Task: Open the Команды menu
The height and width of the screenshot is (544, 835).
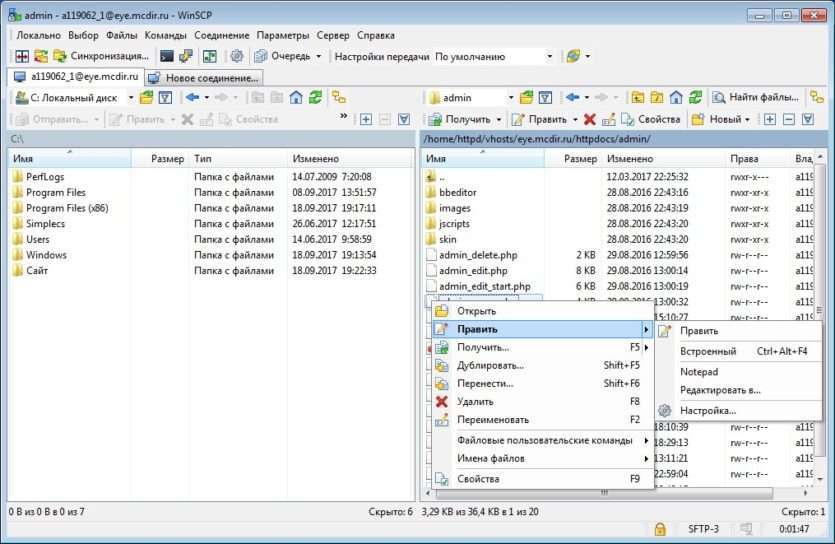Action: (166, 35)
